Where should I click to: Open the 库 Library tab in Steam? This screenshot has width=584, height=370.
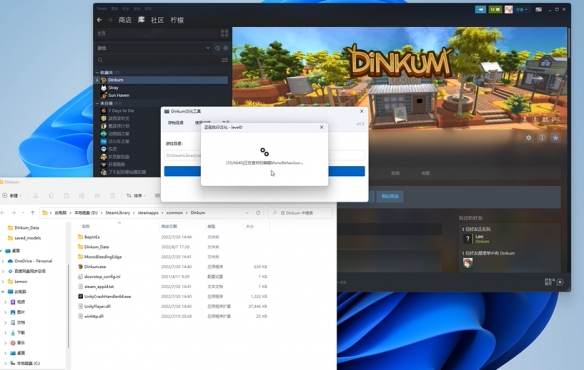(141, 20)
